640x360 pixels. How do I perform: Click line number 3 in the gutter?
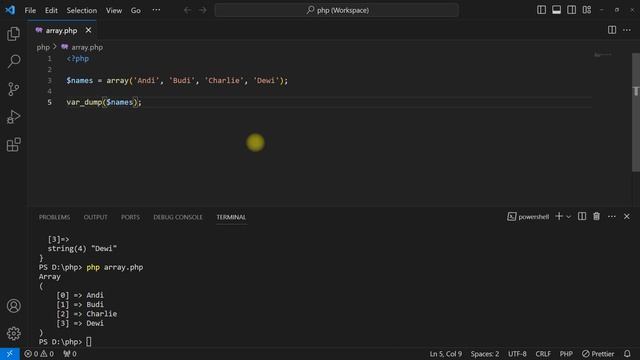(49, 80)
